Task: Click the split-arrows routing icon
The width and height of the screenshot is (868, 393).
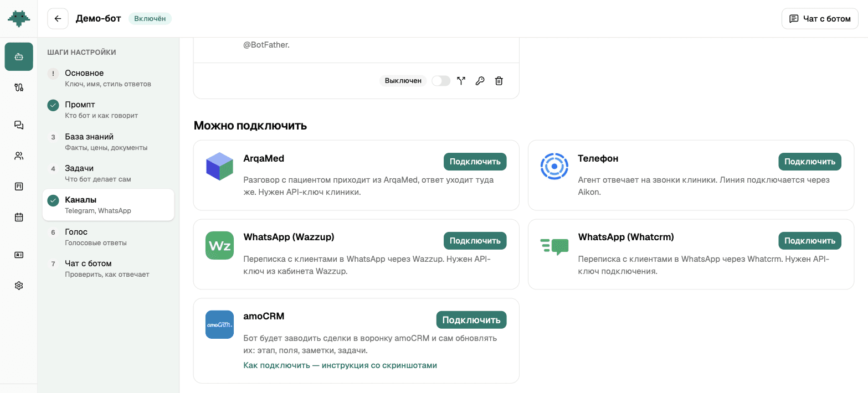Action: 461,81
